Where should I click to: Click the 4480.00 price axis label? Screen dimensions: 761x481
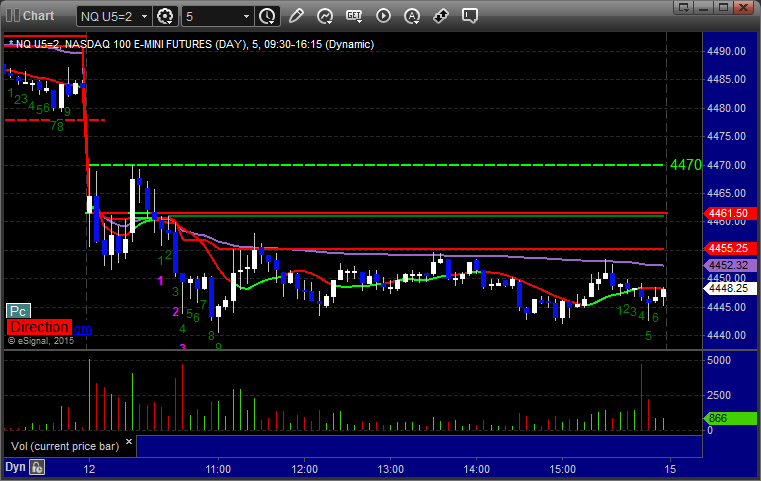click(x=727, y=108)
